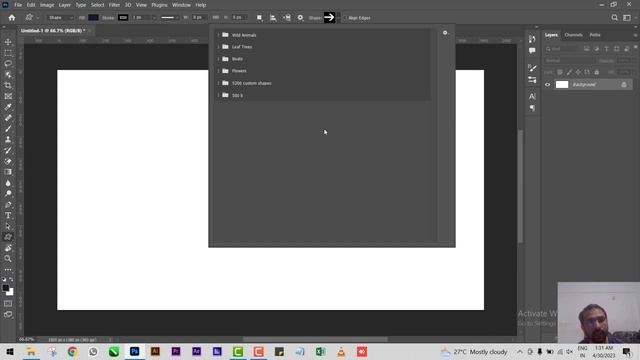Switch to the Paths tab
This screenshot has width=640, height=360.
click(x=595, y=35)
